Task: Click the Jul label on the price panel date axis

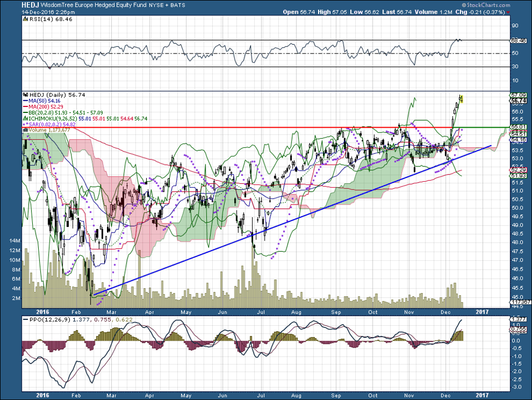Action: click(261, 312)
